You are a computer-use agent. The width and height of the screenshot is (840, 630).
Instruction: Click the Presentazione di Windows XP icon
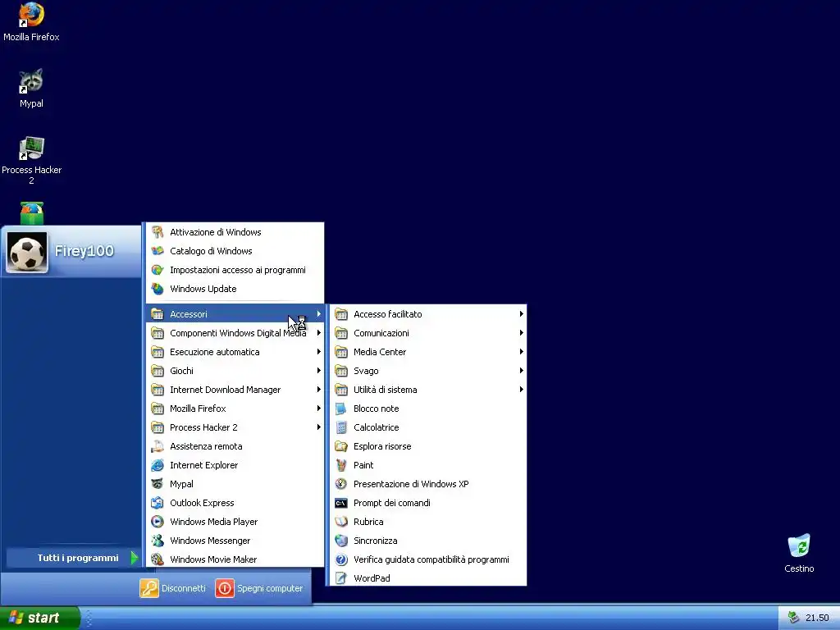tap(340, 484)
